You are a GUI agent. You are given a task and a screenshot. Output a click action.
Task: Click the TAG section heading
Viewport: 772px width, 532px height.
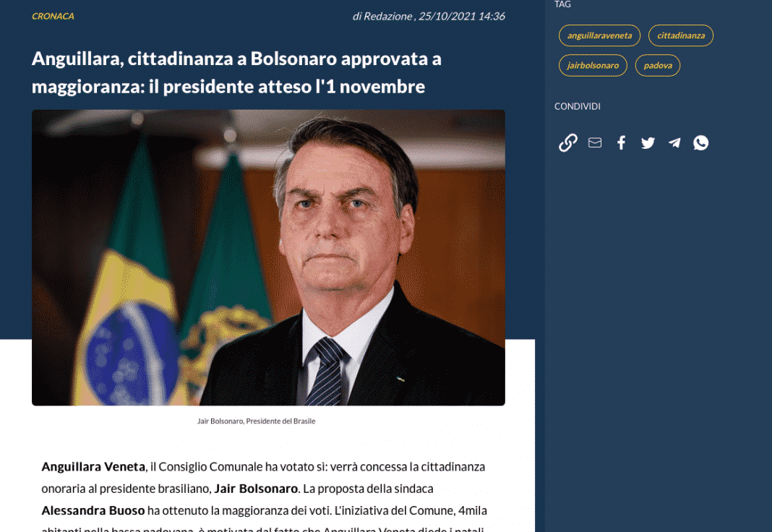pos(562,4)
